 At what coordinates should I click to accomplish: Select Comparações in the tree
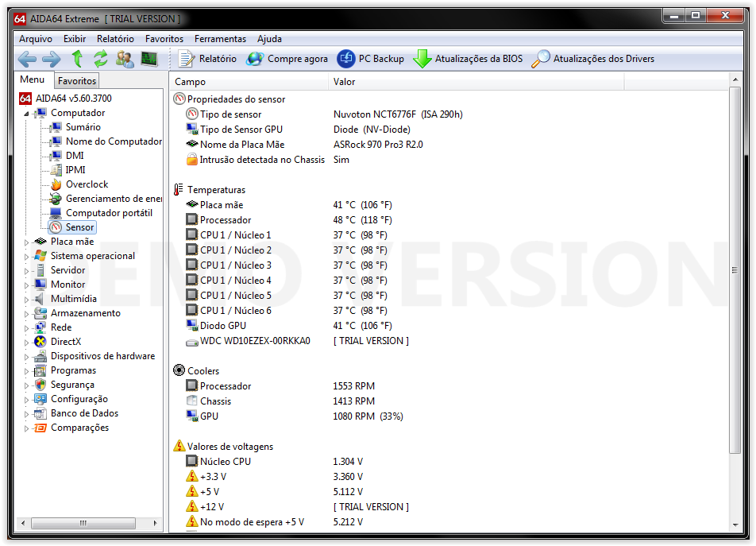point(79,428)
